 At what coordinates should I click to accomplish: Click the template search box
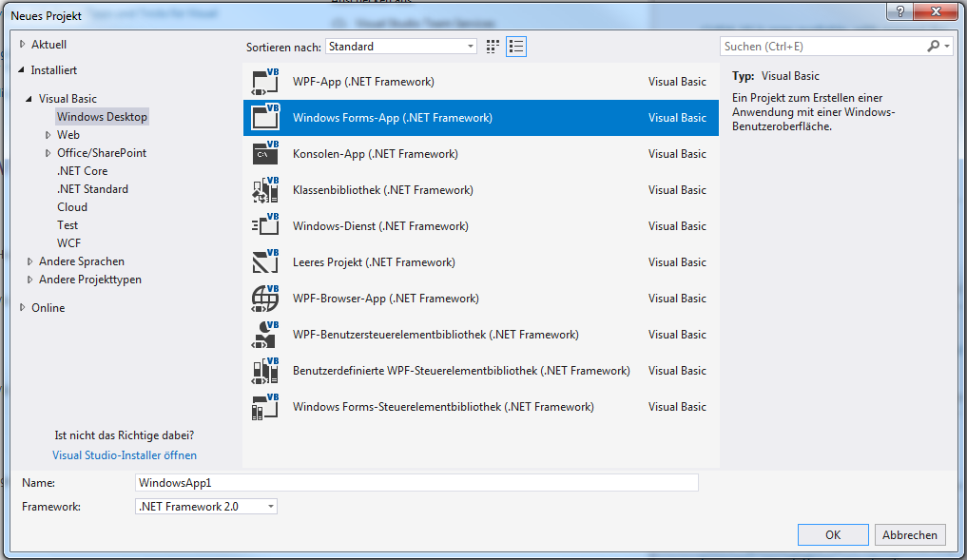[823, 47]
